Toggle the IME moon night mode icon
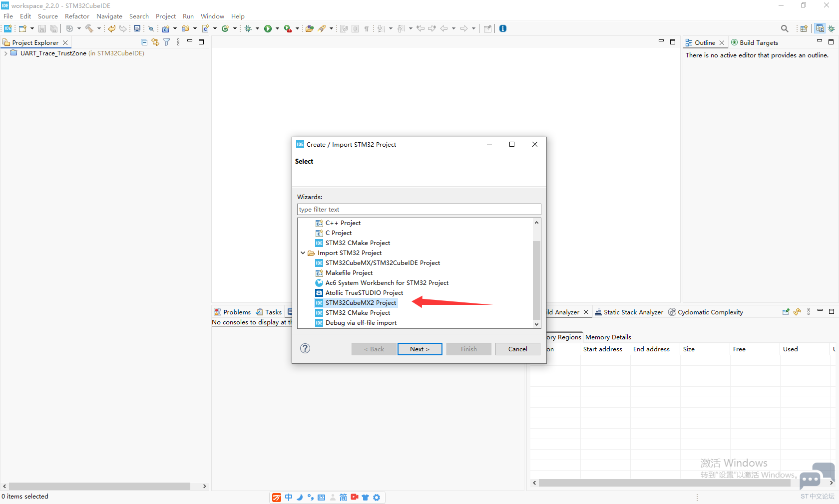Image resolution: width=839 pixels, height=504 pixels. [x=300, y=498]
